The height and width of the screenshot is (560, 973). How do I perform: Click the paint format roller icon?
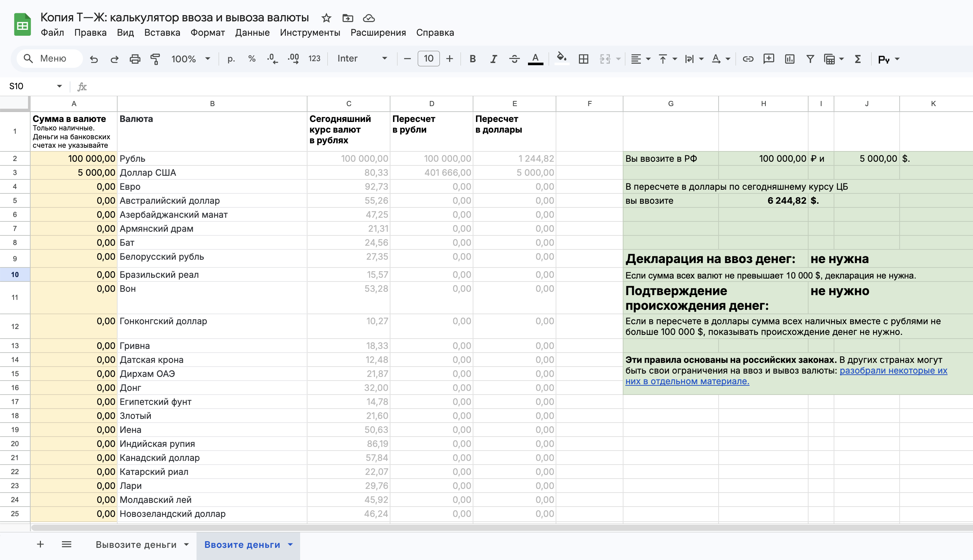pos(155,59)
